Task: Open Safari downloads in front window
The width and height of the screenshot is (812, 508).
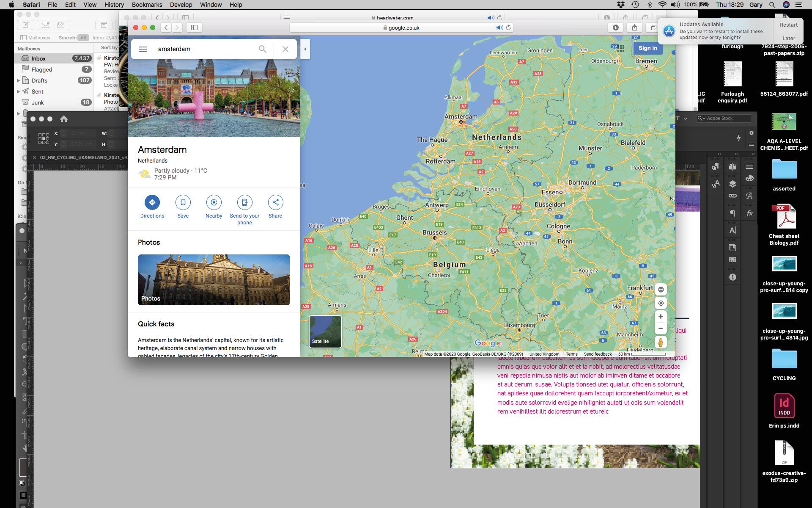Action: 616,28
